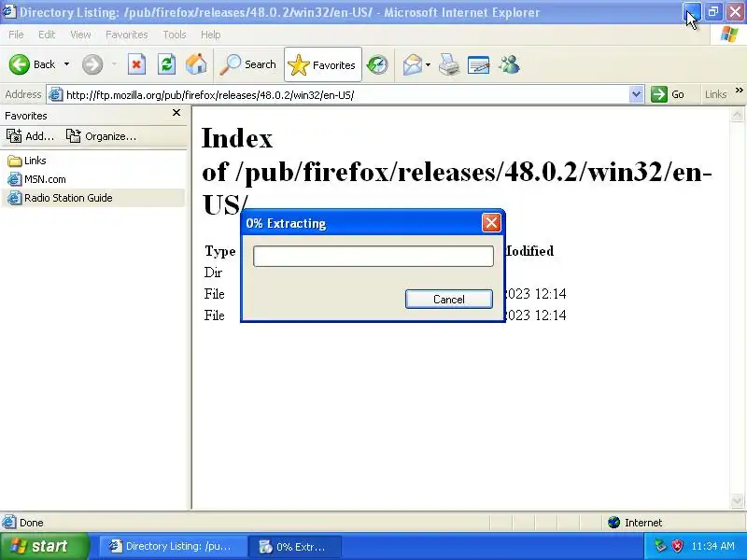The image size is (747, 560).
Task: Click the Type column header
Action: [220, 251]
